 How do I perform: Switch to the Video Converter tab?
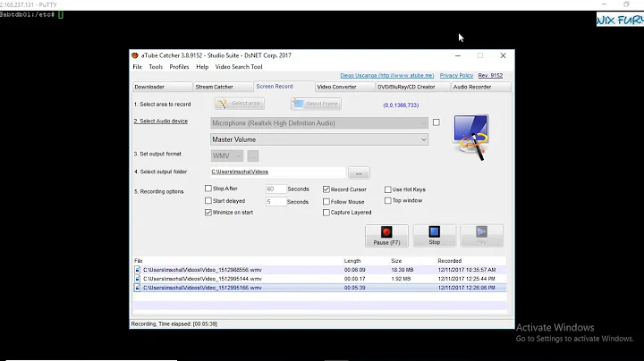344,87
